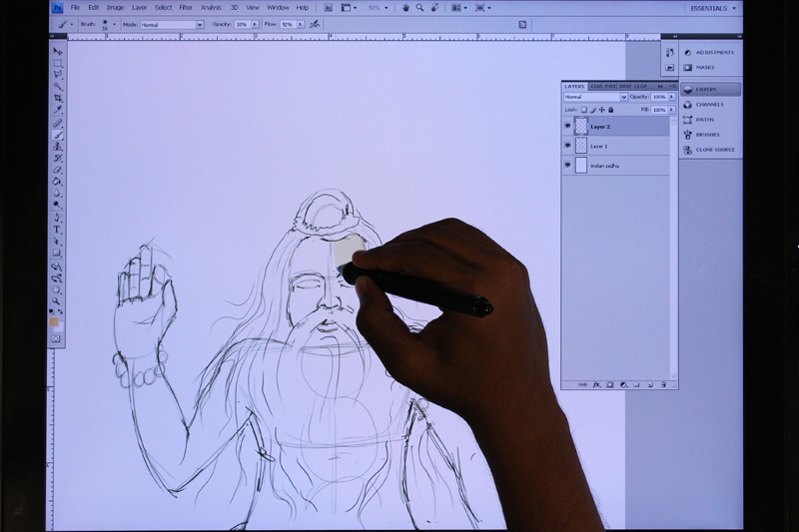The image size is (799, 532).
Task: Select the Type tool
Action: click(58, 230)
